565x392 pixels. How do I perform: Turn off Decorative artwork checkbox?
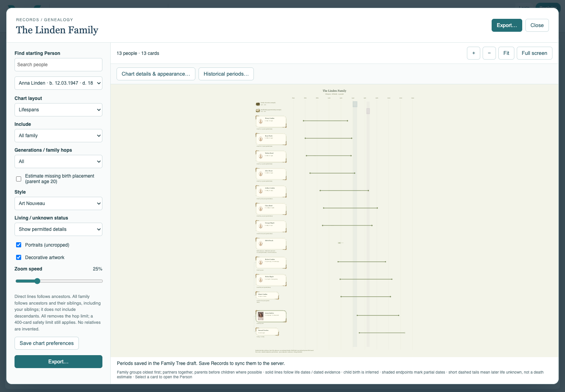tap(18, 257)
